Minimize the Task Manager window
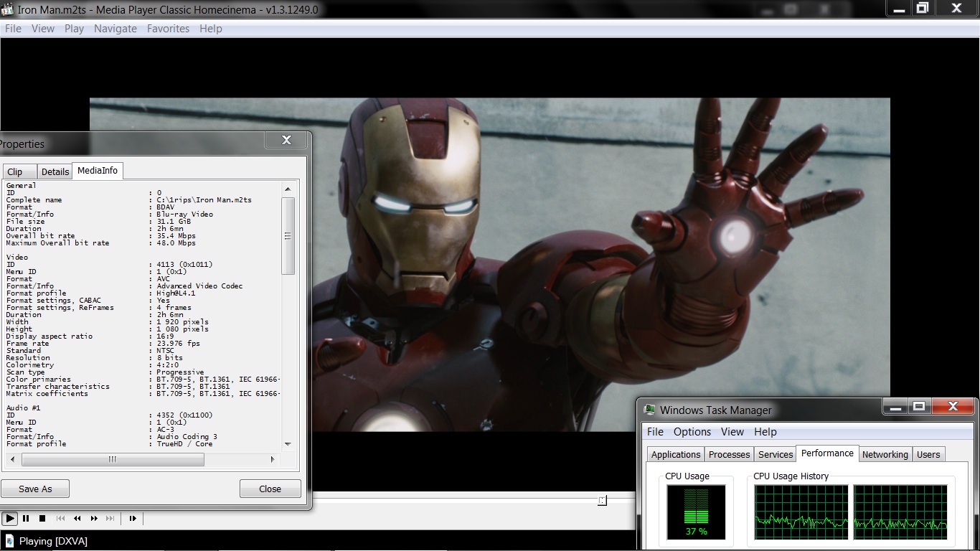Image resolution: width=980 pixels, height=551 pixels. (x=895, y=407)
